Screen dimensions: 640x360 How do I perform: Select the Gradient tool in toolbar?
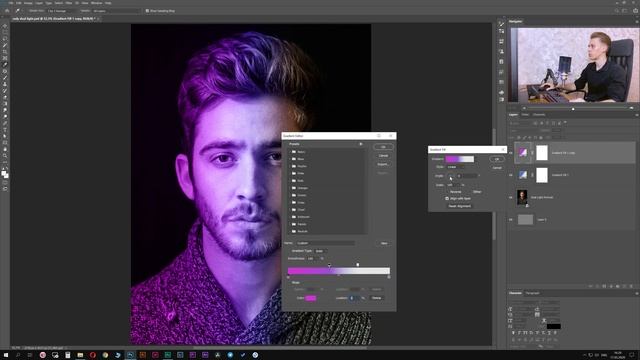pos(5,104)
